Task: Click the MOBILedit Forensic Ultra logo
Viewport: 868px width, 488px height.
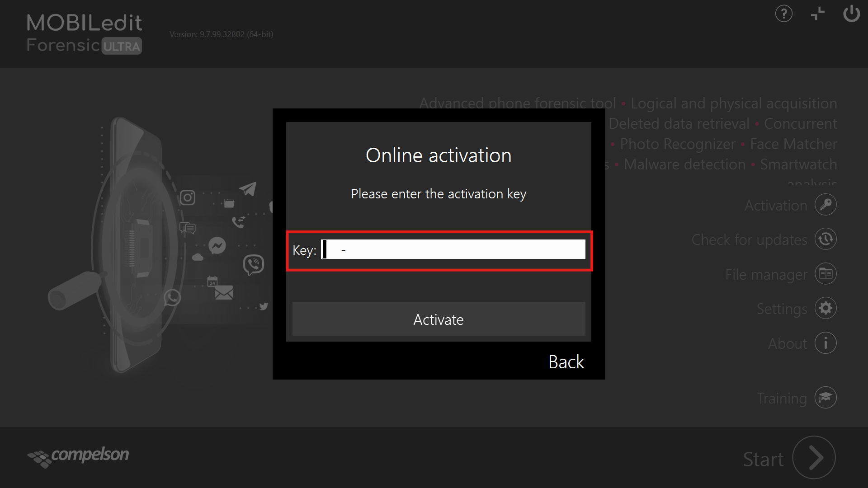Action: coord(84,34)
